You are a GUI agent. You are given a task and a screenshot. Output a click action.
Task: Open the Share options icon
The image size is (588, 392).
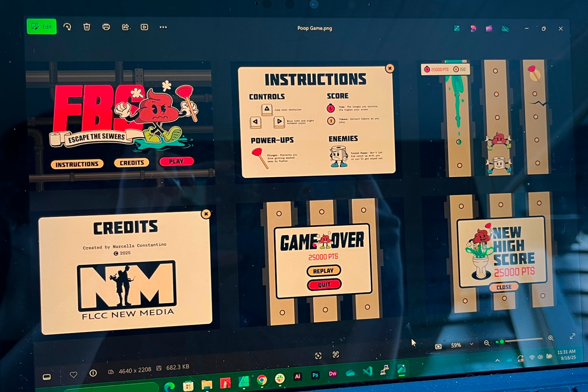click(125, 27)
